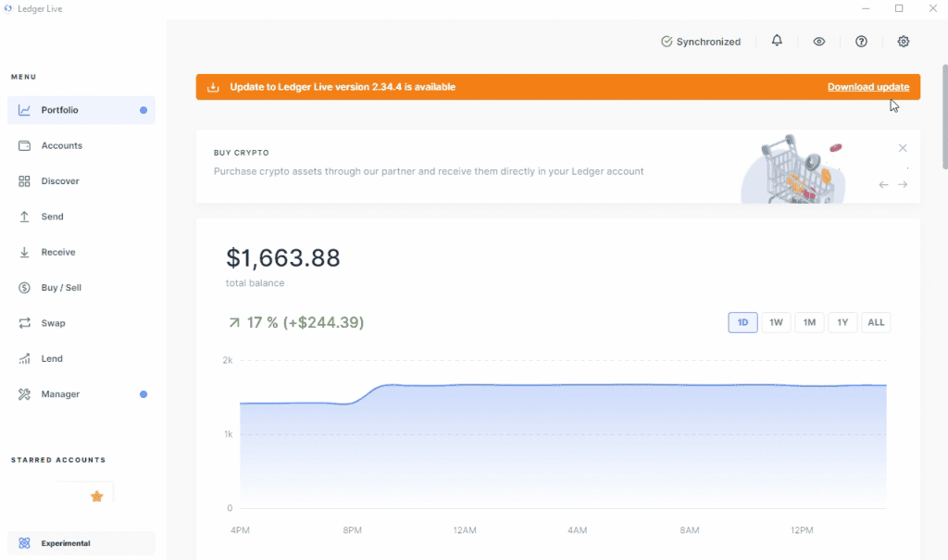Open Buy / Sell page
Viewport: 948px width, 560px height.
[x=81, y=288]
